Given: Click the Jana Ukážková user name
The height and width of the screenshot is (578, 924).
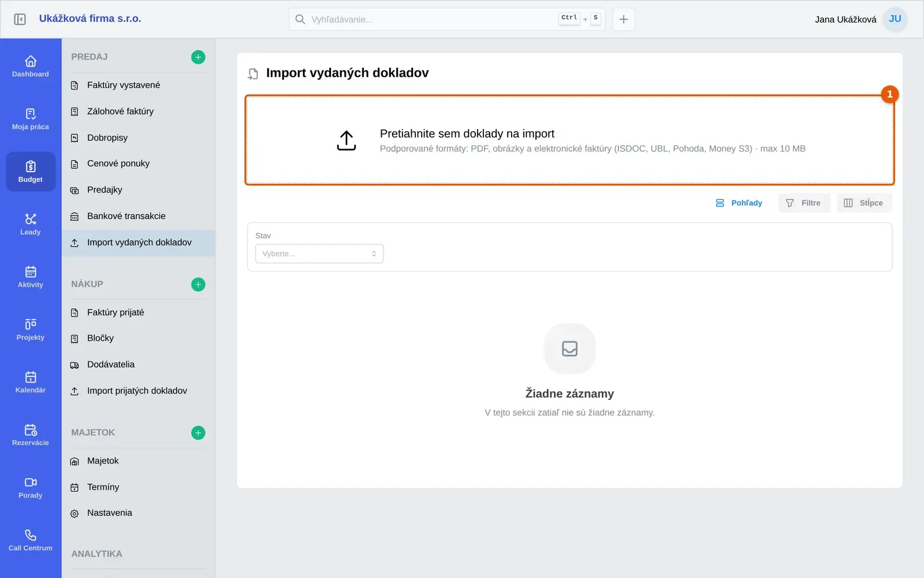Looking at the screenshot, I should pos(845,20).
